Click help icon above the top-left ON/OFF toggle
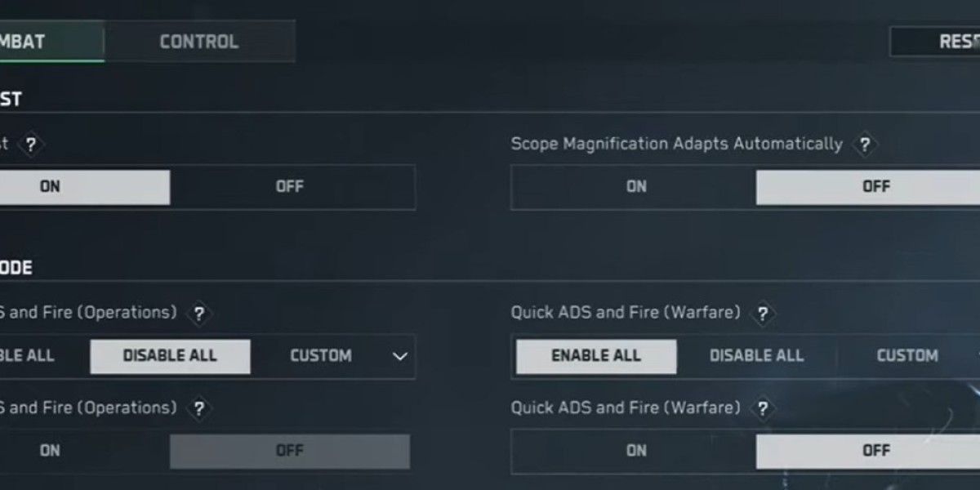 (30, 145)
